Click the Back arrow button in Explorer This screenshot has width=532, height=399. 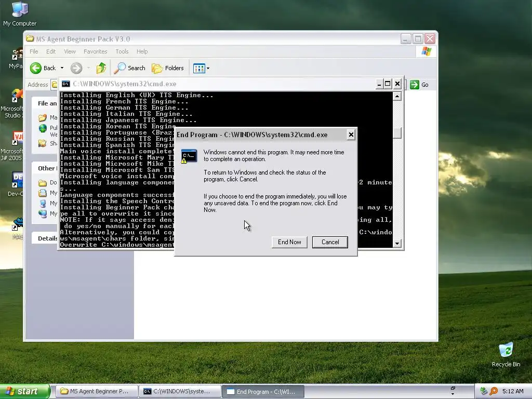pyautogui.click(x=36, y=68)
